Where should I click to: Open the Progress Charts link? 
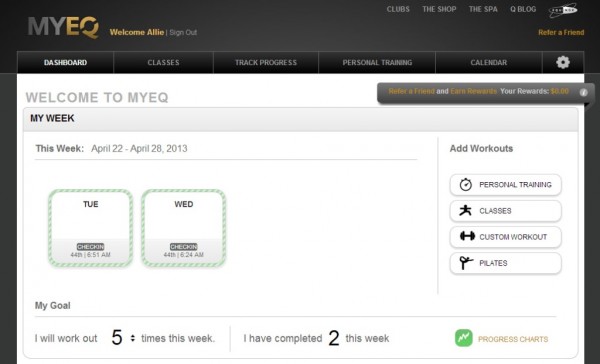pos(513,339)
